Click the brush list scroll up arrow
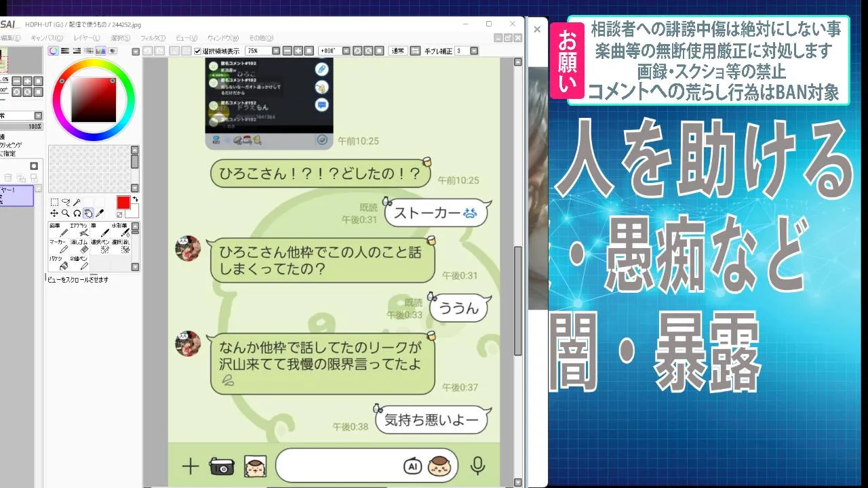The width and height of the screenshot is (868, 488). coord(135,226)
